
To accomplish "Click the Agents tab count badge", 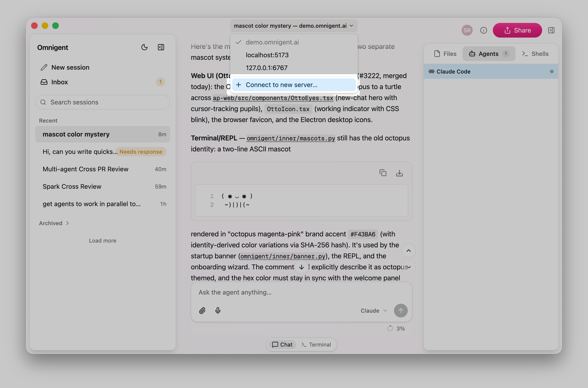I will click(506, 54).
